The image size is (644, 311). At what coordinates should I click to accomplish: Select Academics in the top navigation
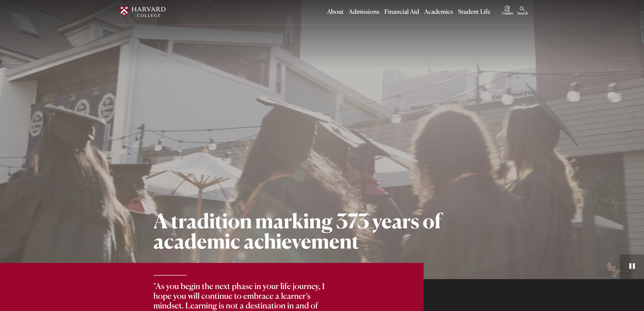[438, 12]
